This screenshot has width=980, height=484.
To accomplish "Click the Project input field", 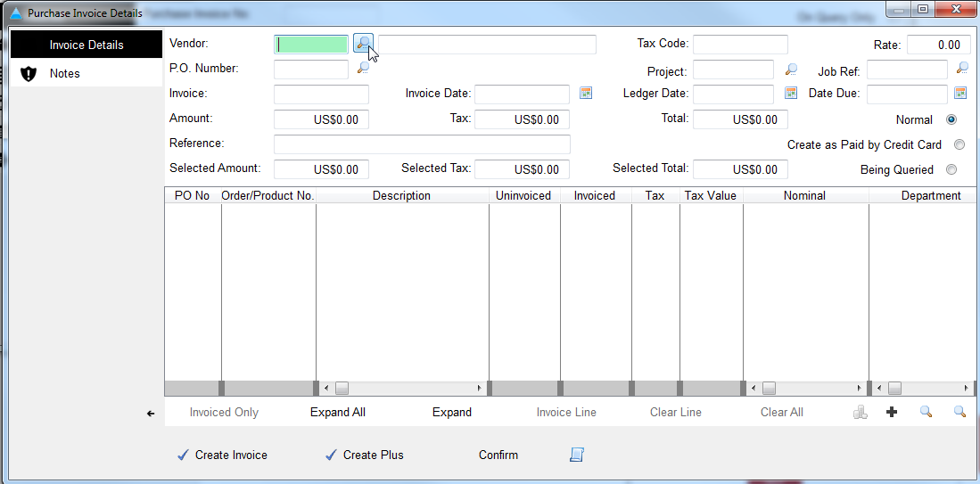I will pyautogui.click(x=733, y=70).
